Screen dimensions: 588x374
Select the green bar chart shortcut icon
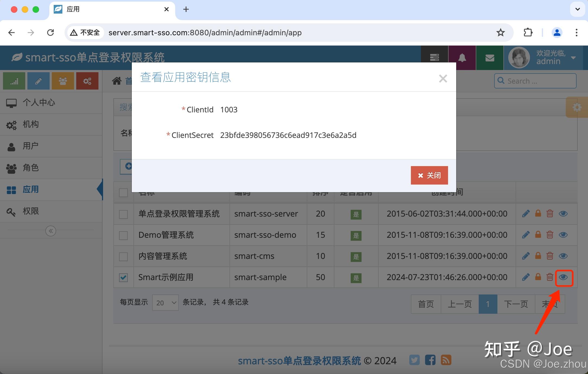pyautogui.click(x=14, y=81)
